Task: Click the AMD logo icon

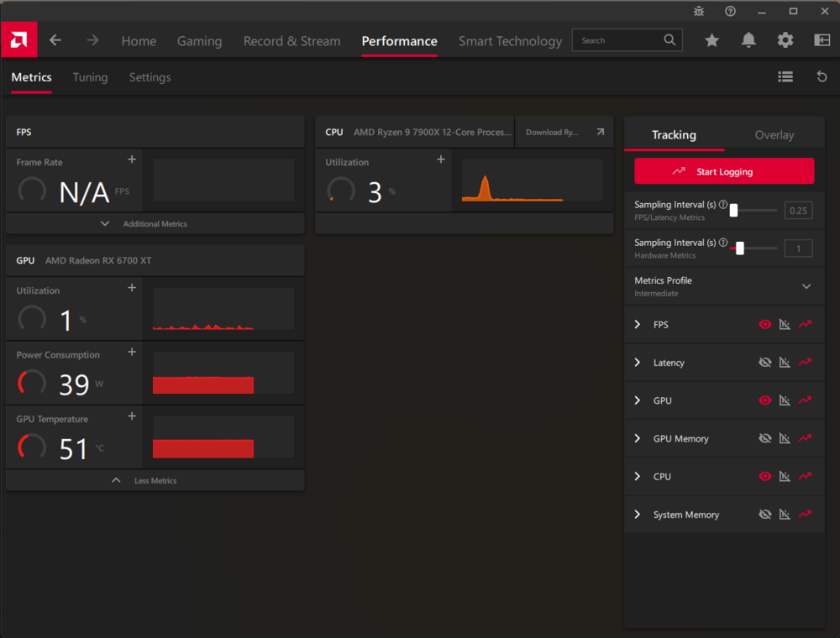Action: (x=18, y=39)
